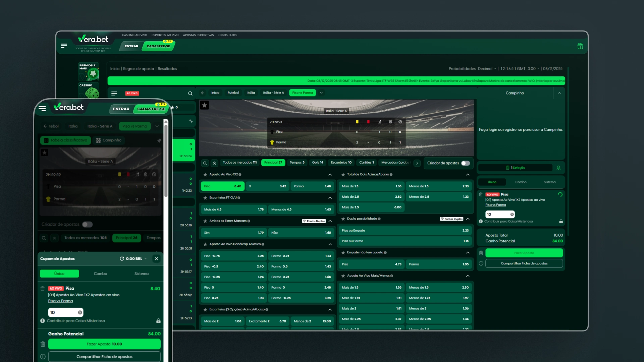The image size is (644, 362).
Task: Switch to Tempos 5 market tab
Action: tap(297, 163)
